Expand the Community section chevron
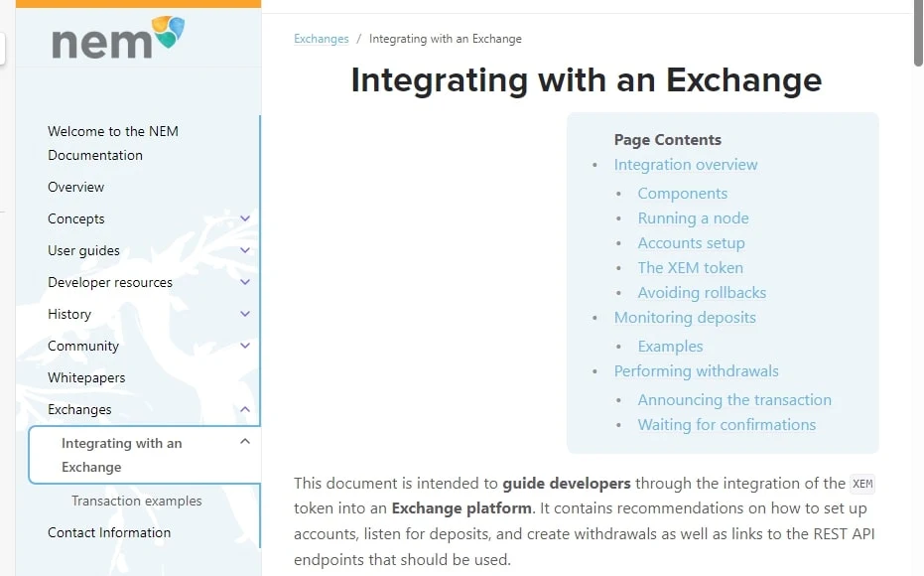Viewport: 924px width, 576px height. point(245,346)
